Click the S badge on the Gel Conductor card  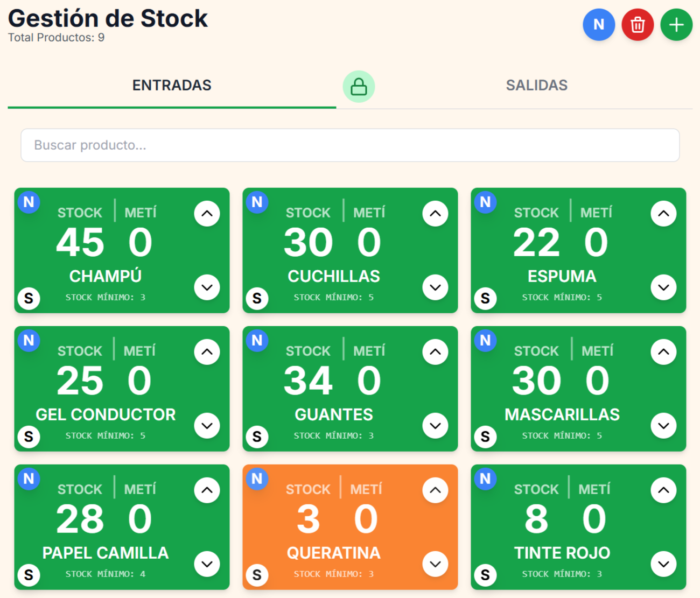click(x=29, y=437)
